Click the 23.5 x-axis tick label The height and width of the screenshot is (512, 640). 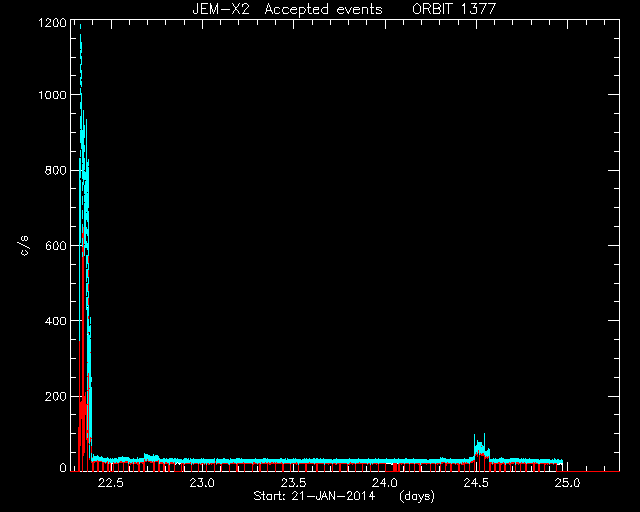(293, 483)
